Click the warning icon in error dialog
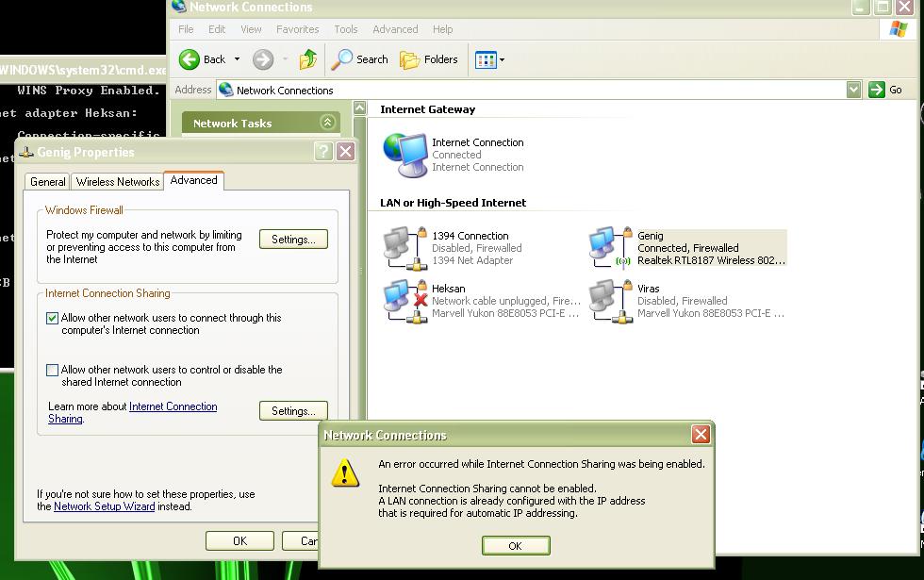 pyautogui.click(x=345, y=472)
